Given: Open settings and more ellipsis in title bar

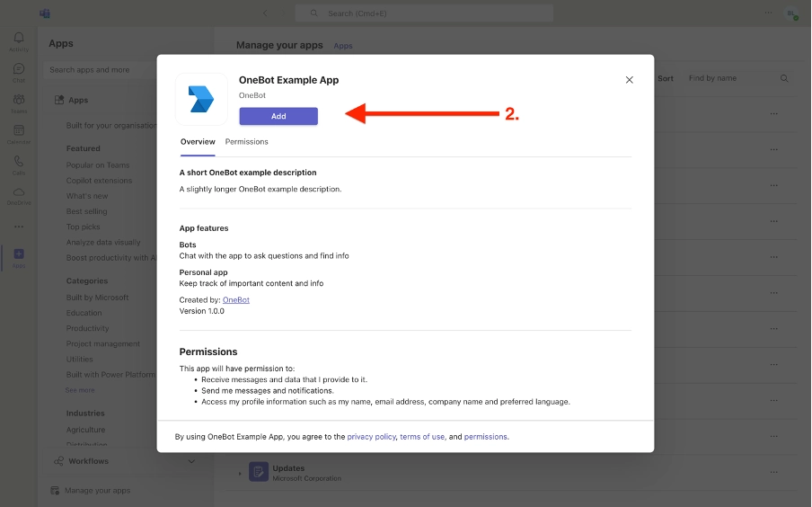Looking at the screenshot, I should pos(769,13).
